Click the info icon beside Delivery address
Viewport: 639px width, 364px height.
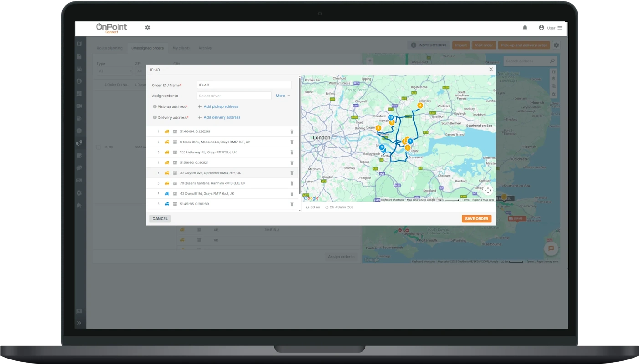(x=155, y=118)
